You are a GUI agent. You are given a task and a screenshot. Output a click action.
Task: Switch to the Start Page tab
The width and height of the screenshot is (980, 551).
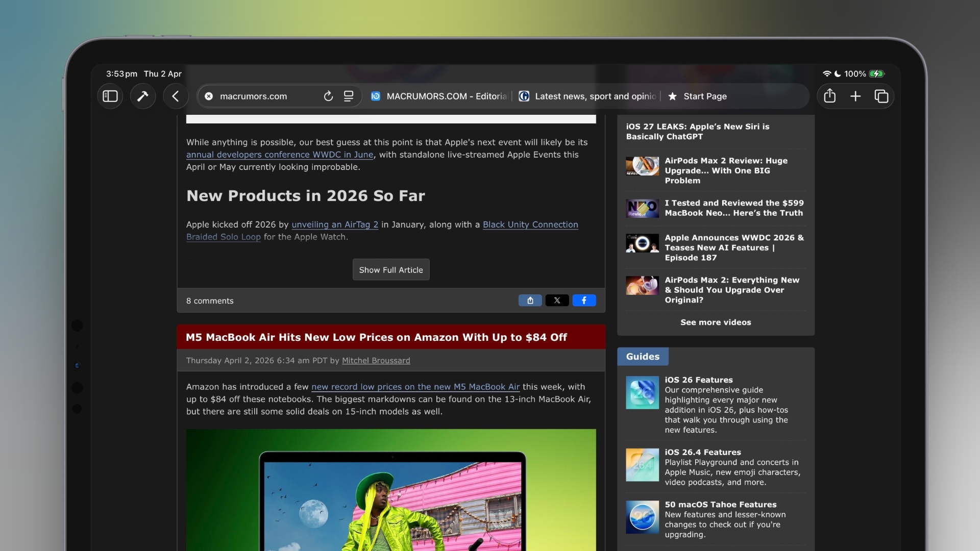pos(704,96)
